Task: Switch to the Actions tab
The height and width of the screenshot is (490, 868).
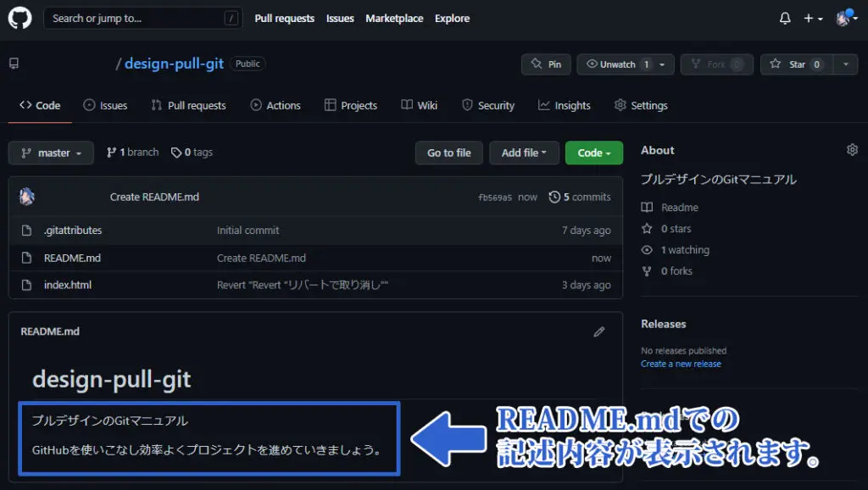Action: coord(275,105)
